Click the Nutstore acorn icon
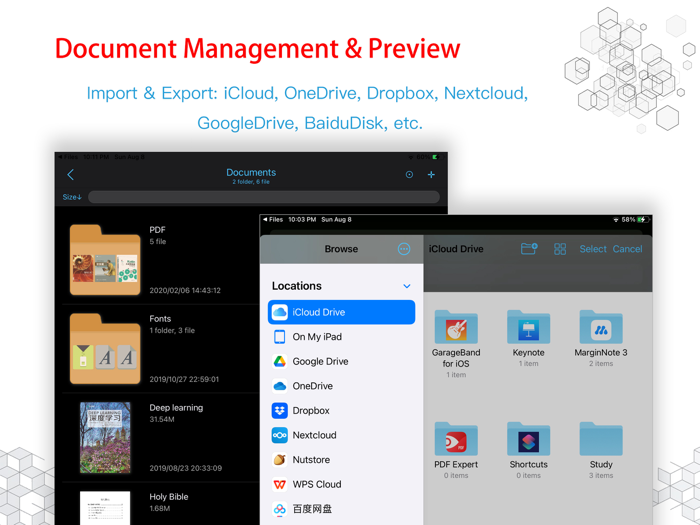The image size is (700, 525). pos(279,459)
